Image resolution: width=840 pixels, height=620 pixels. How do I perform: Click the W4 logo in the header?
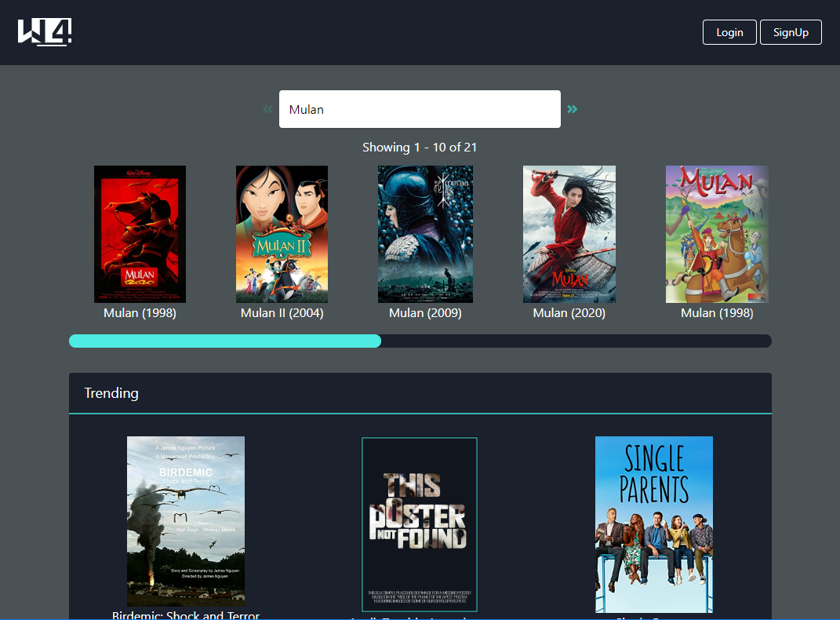pyautogui.click(x=45, y=32)
